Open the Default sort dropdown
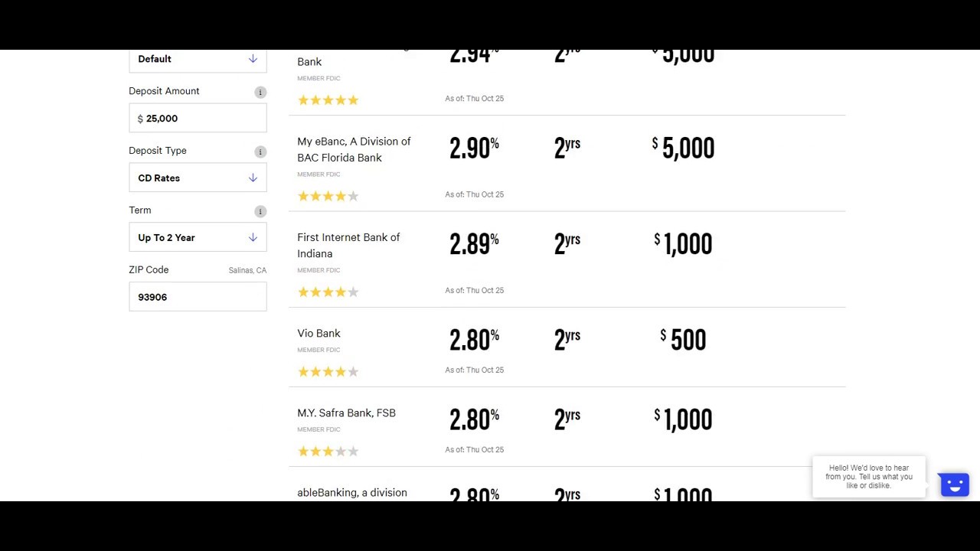This screenshot has width=980, height=551. point(198,60)
